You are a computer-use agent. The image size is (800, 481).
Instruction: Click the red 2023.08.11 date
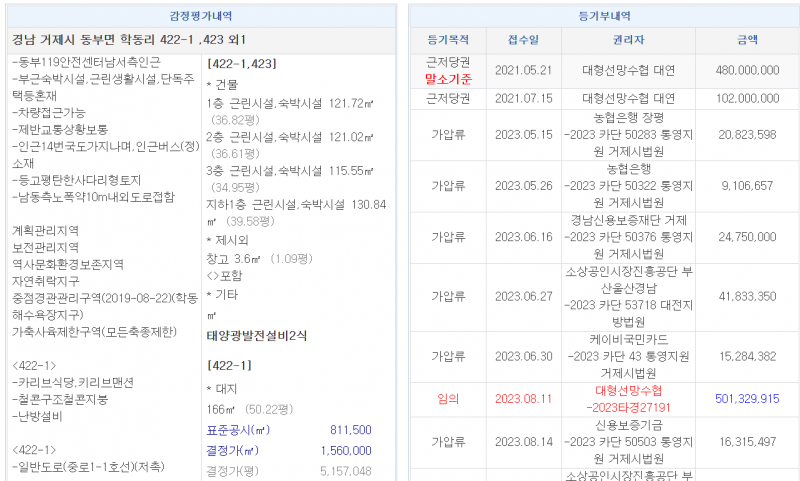pos(522,398)
